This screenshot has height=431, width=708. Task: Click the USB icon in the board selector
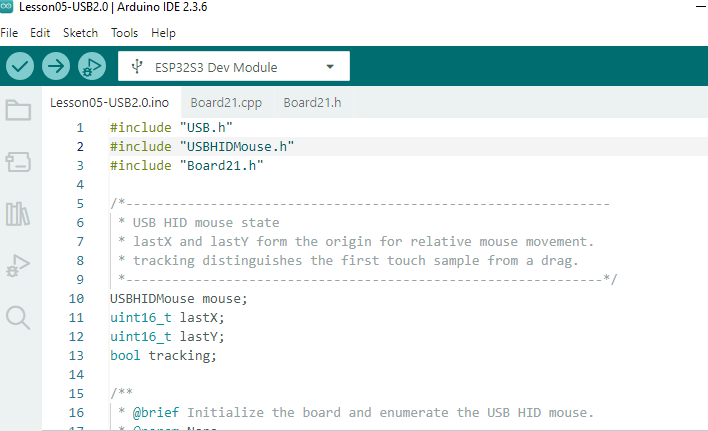[x=137, y=67]
